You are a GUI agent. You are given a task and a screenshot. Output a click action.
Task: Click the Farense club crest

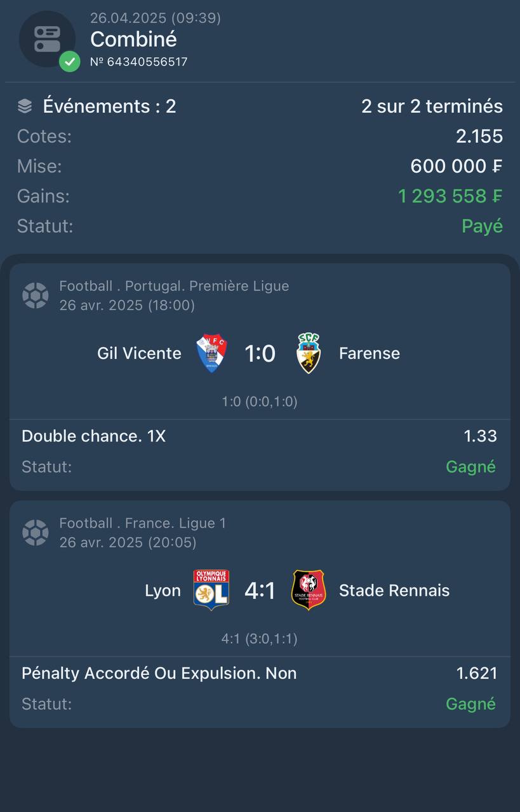309,353
